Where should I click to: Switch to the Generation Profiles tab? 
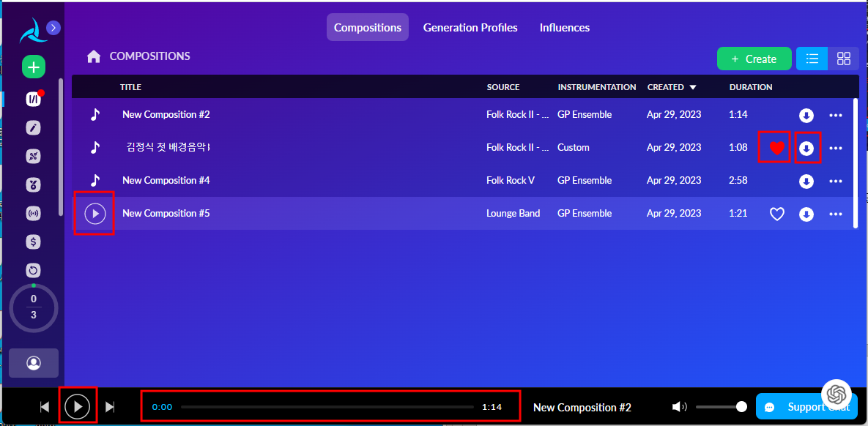coord(470,27)
